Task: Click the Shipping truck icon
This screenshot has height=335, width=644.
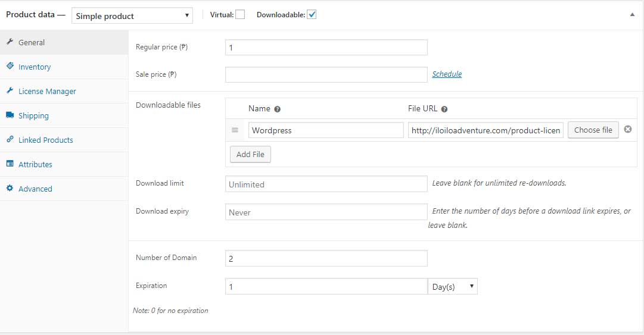Action: coord(10,115)
